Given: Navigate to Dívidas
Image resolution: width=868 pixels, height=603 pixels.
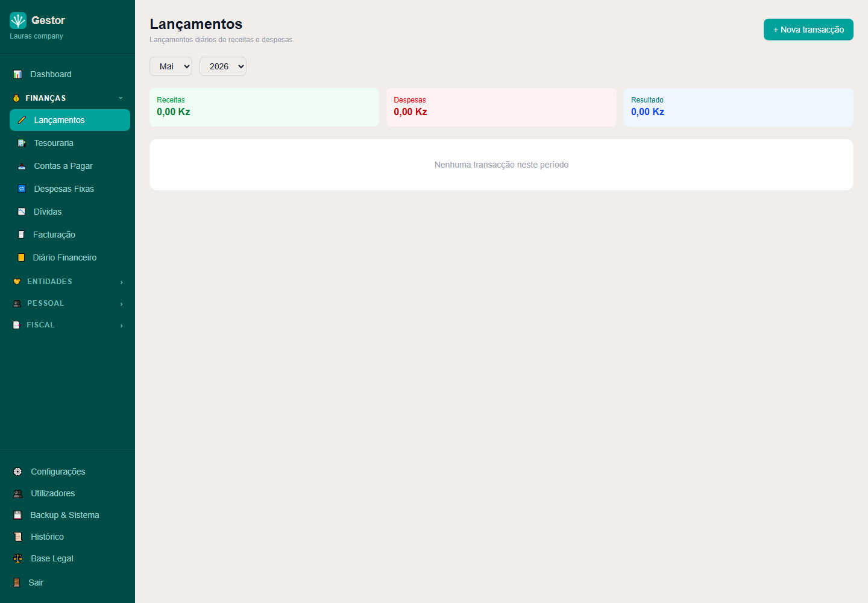Looking at the screenshot, I should pyautogui.click(x=70, y=212).
